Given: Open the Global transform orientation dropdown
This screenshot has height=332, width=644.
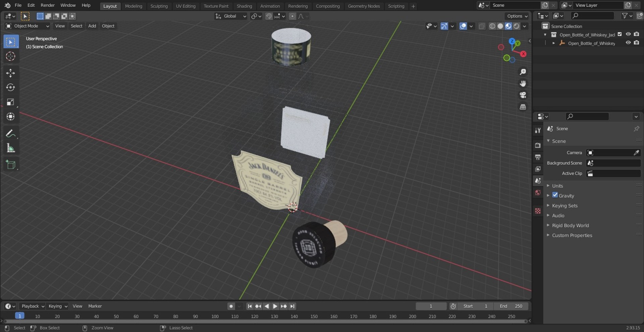Looking at the screenshot, I should pyautogui.click(x=231, y=16).
